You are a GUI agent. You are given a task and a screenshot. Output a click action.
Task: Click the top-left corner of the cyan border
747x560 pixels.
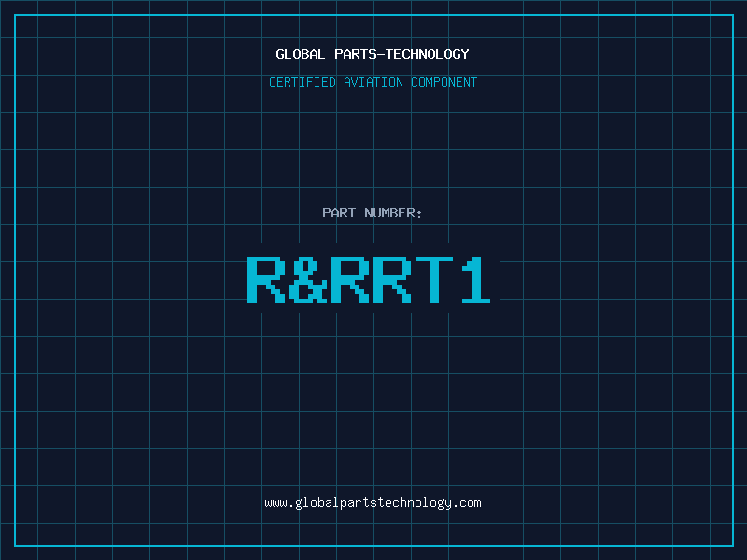15,15
